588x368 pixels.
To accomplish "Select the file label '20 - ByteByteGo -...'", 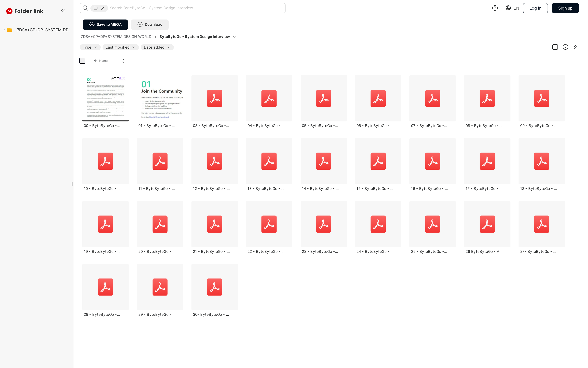I will pyautogui.click(x=156, y=252).
